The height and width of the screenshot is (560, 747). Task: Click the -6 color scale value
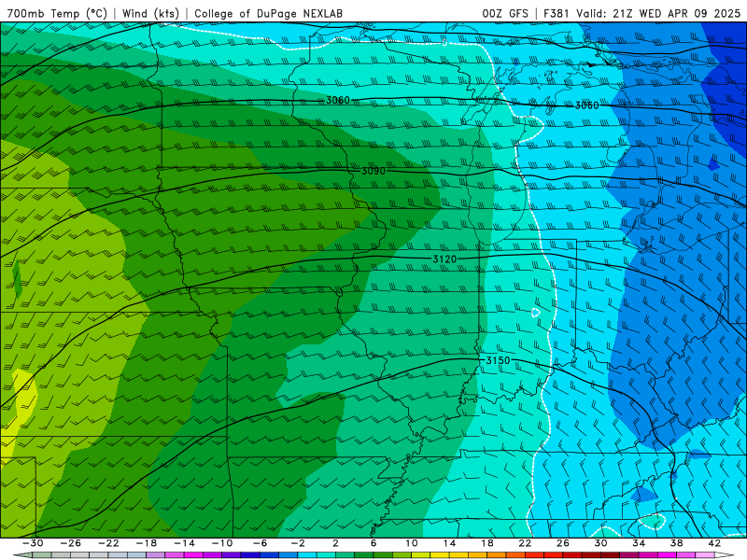[x=260, y=543]
